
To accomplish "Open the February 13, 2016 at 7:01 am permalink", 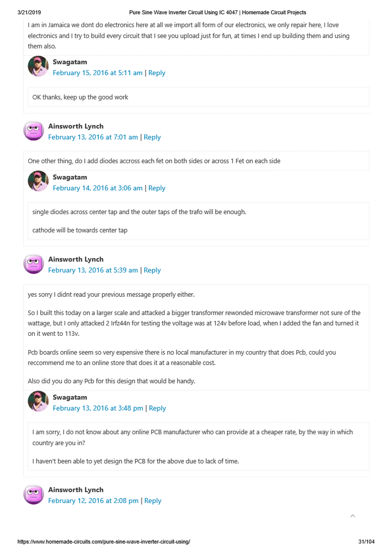I will point(93,137).
